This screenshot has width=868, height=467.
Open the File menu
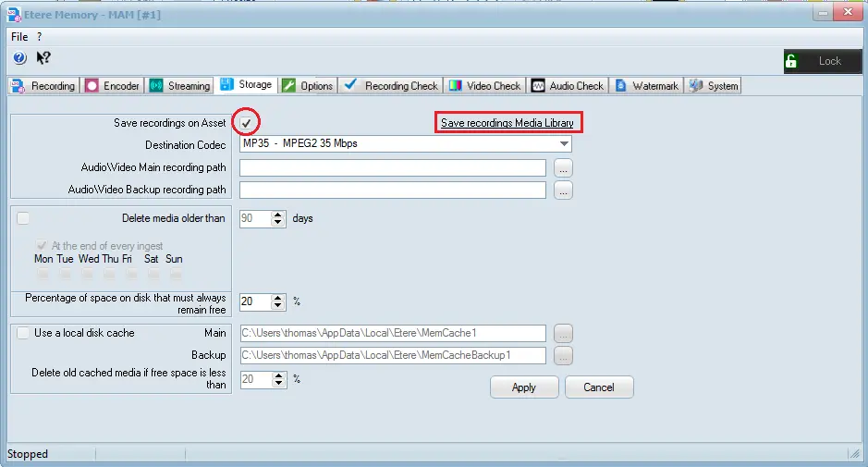(x=19, y=36)
